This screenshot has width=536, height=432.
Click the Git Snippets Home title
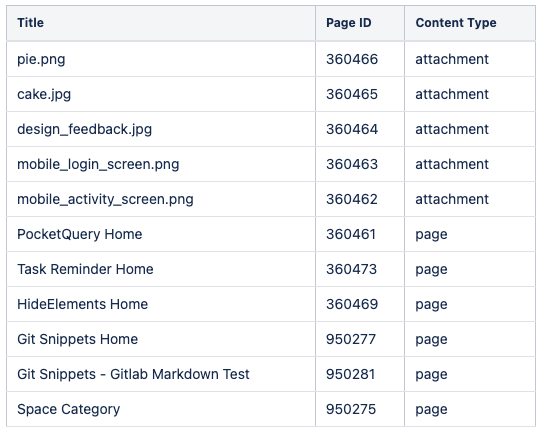pos(78,339)
